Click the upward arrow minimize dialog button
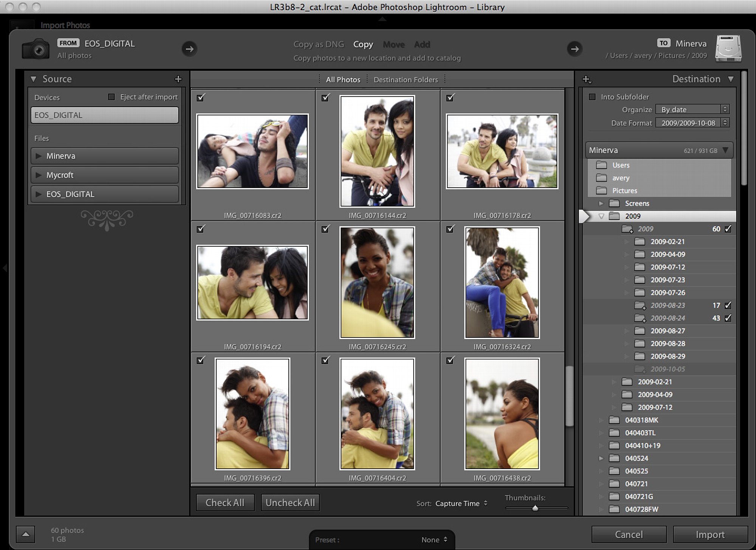 click(26, 534)
